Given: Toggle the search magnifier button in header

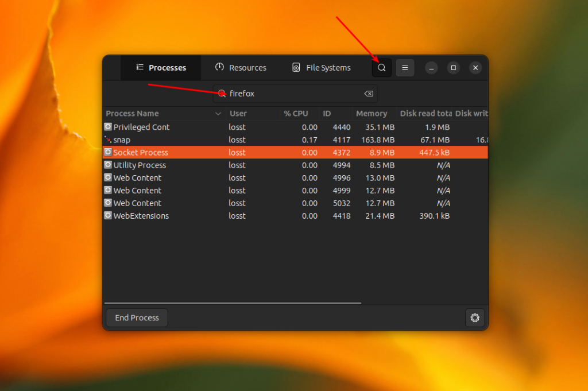Looking at the screenshot, I should coord(381,68).
